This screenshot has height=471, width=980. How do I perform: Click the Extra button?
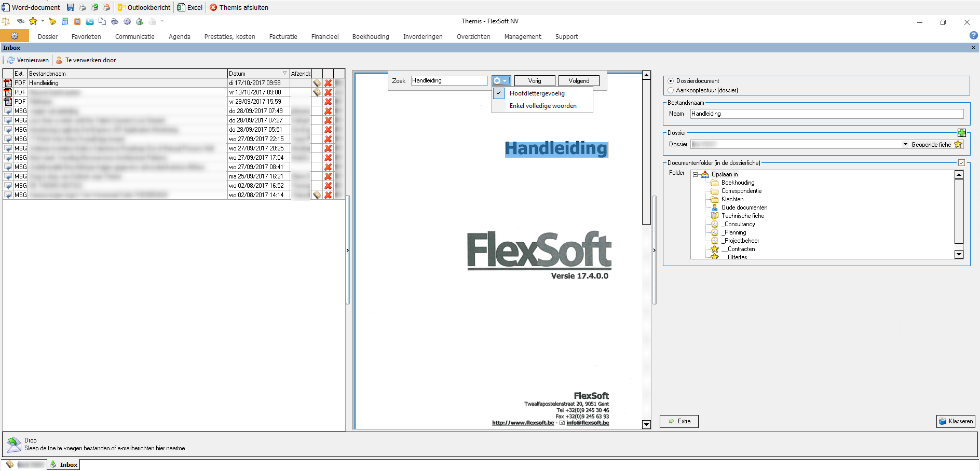679,421
